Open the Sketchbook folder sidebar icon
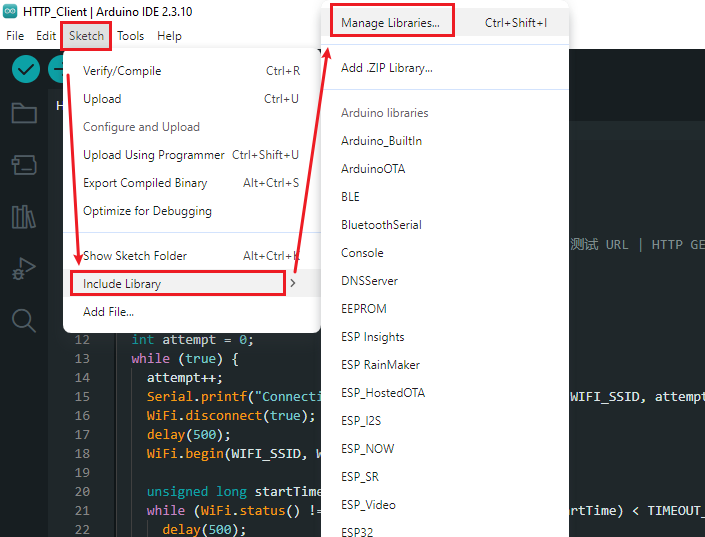Image resolution: width=705 pixels, height=537 pixels. (24, 112)
